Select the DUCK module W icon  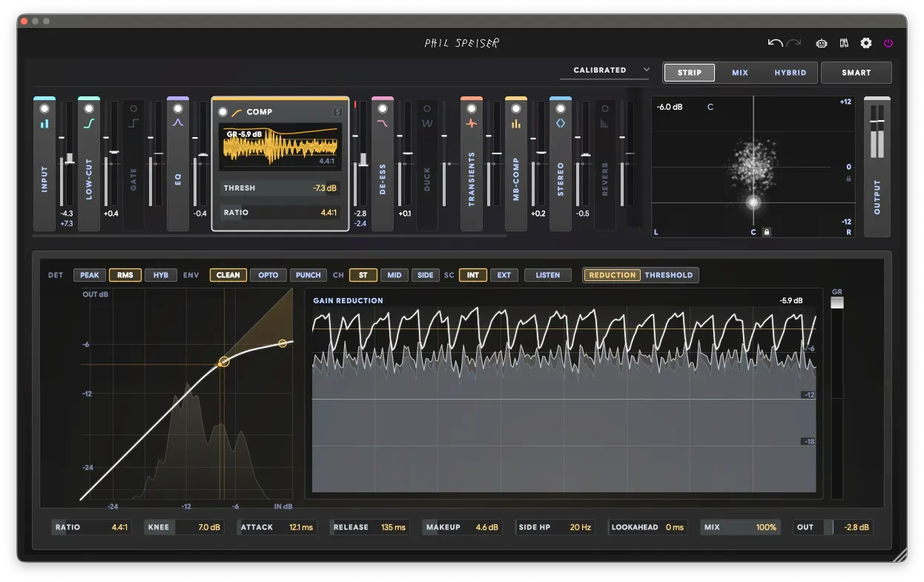click(x=427, y=123)
